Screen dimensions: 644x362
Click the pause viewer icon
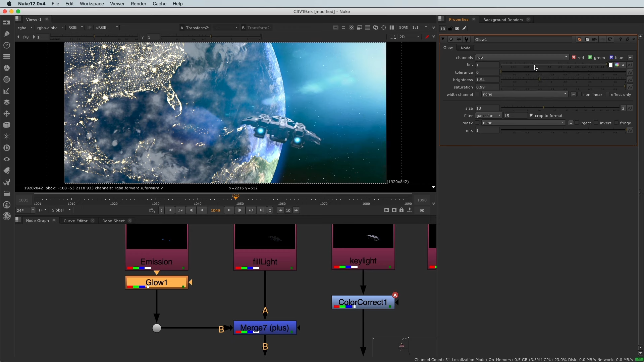coord(392,28)
